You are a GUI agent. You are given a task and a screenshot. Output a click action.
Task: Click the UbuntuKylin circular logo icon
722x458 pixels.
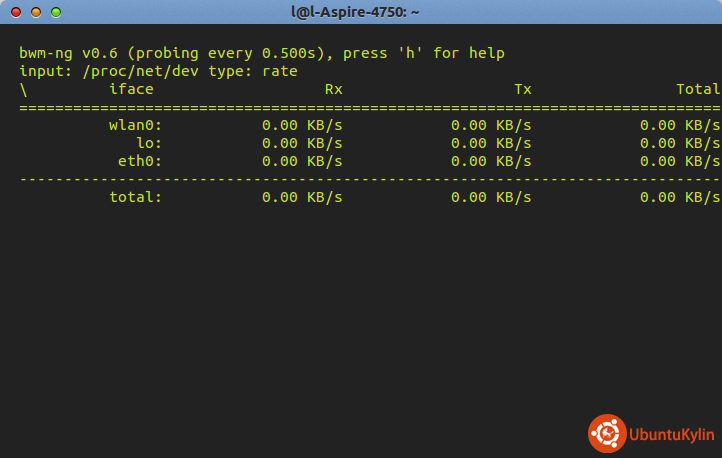point(606,433)
